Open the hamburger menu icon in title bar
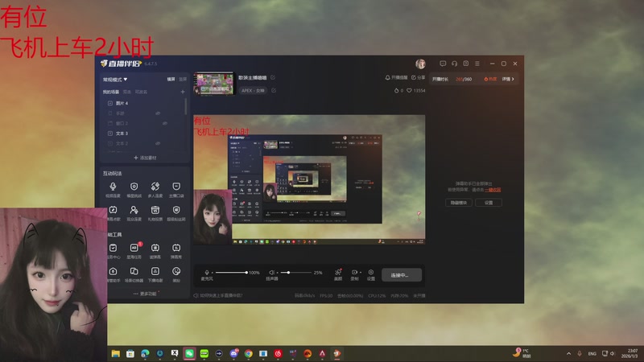 [477, 64]
